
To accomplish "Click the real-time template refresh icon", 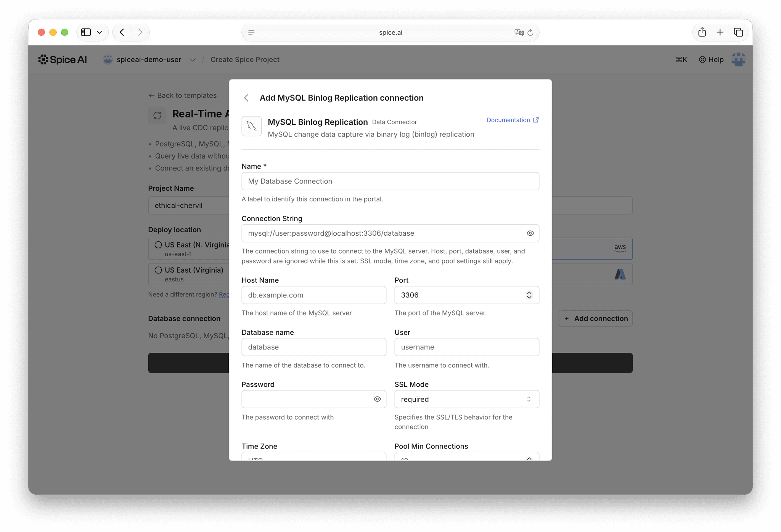I will point(157,116).
